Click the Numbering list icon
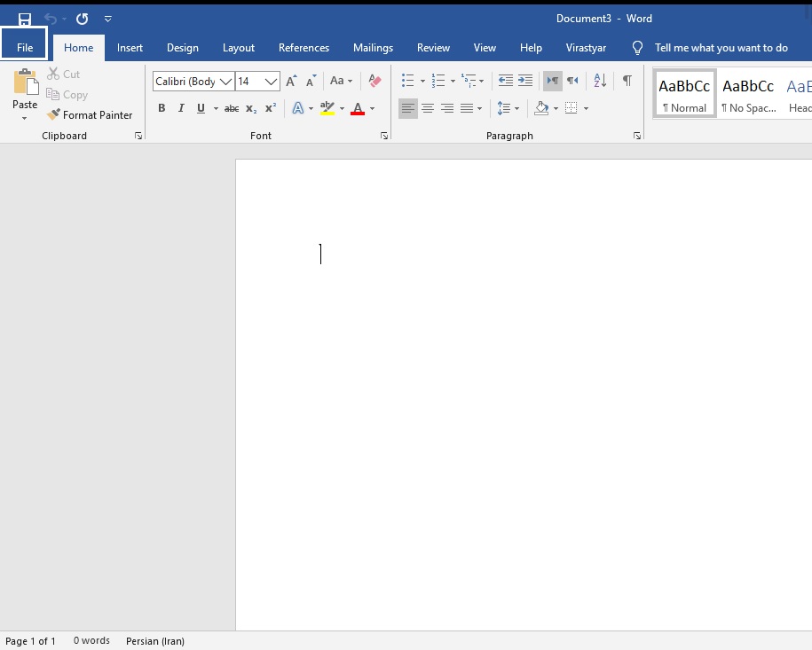The height and width of the screenshot is (650, 812). [438, 80]
